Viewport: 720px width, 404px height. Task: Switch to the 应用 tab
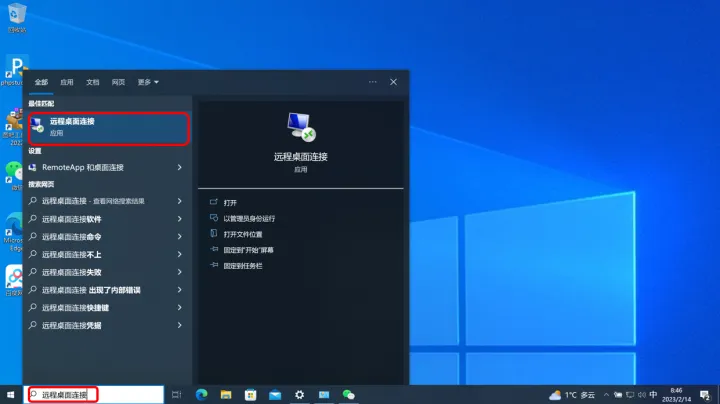pos(67,82)
